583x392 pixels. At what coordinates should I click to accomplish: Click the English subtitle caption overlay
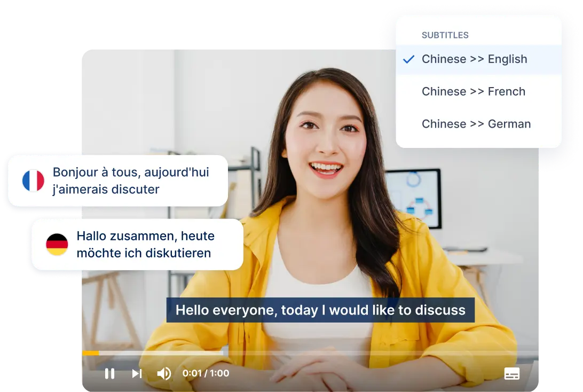point(320,310)
